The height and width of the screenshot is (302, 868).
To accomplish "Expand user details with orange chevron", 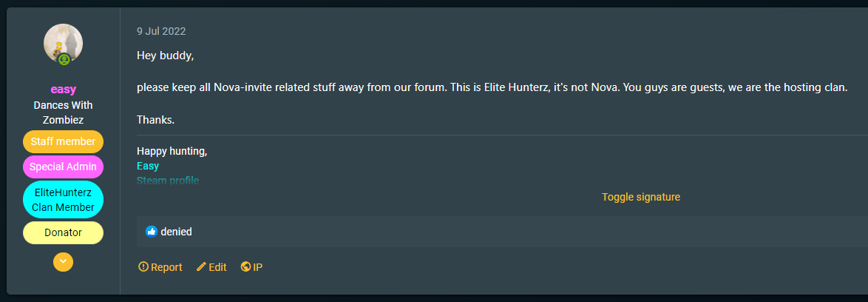I will click(x=63, y=261).
